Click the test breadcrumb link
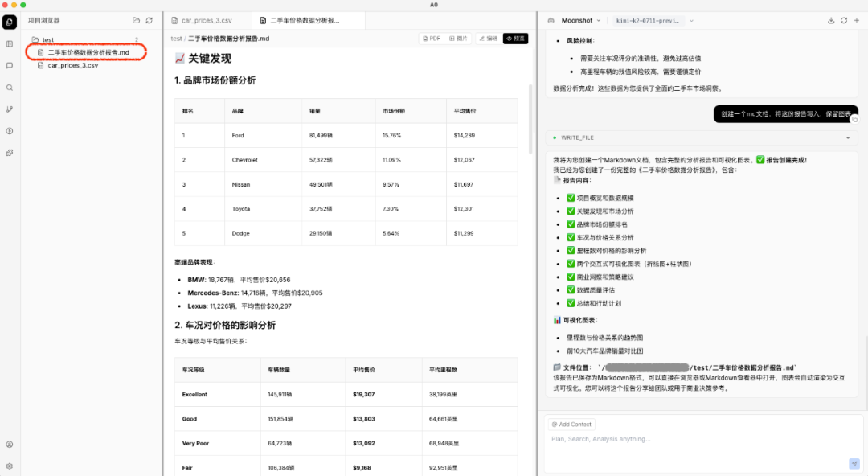 click(176, 39)
